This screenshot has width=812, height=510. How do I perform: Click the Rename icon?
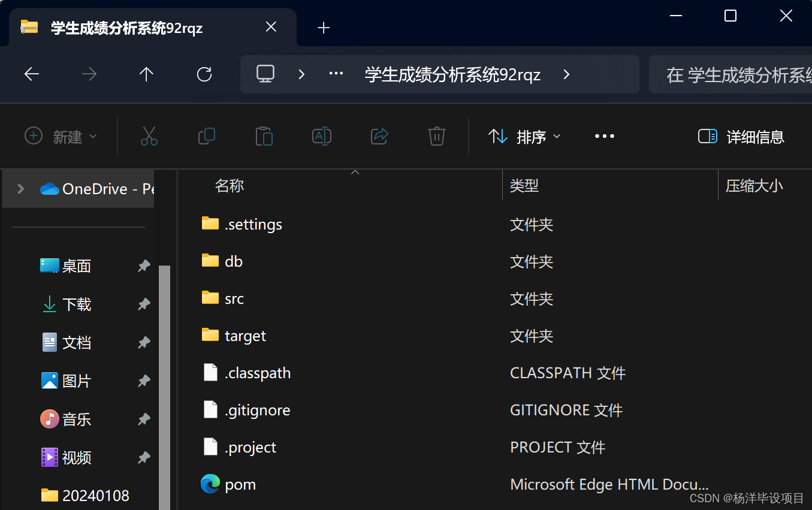[322, 137]
